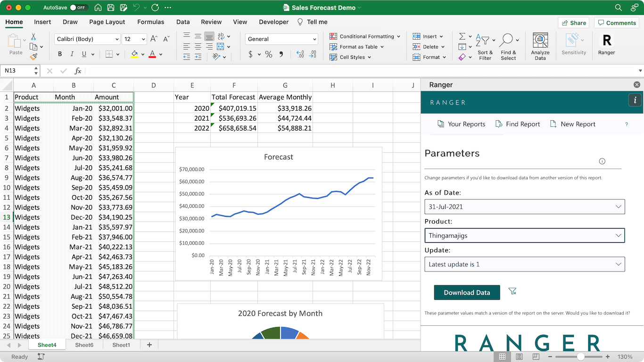Expand the Number Format General dropdown
This screenshot has width=644, height=362.
(281, 39)
